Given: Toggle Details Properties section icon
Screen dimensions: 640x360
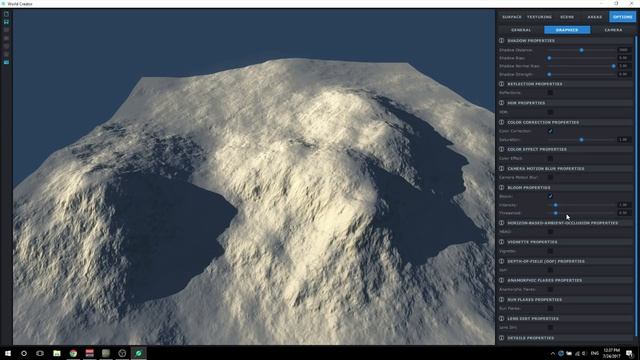Looking at the screenshot, I should tap(502, 338).
